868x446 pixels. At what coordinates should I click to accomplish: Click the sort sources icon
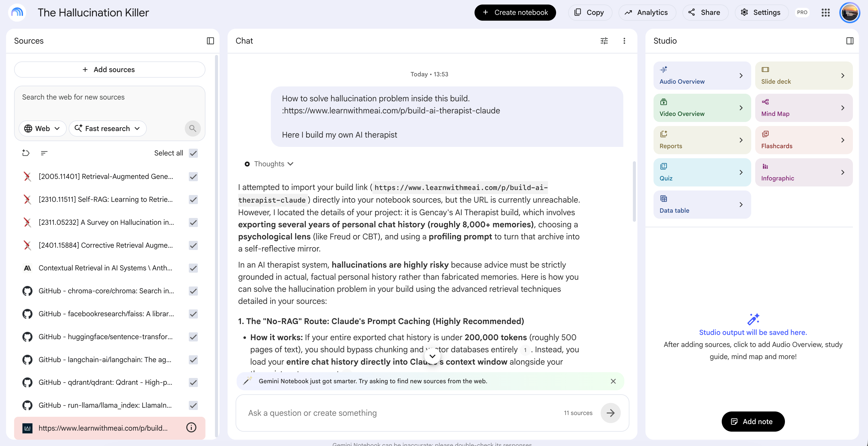pos(44,153)
